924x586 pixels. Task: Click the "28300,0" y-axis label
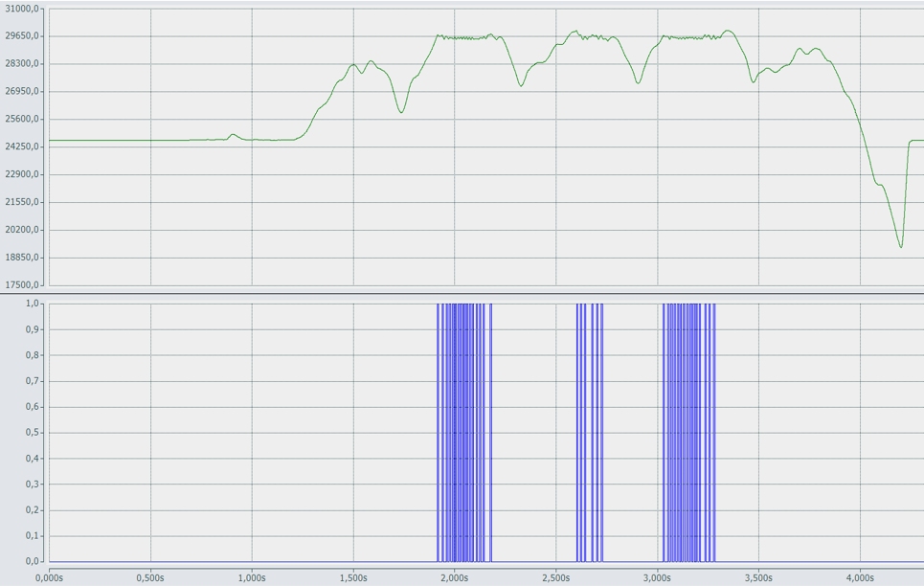coord(22,63)
